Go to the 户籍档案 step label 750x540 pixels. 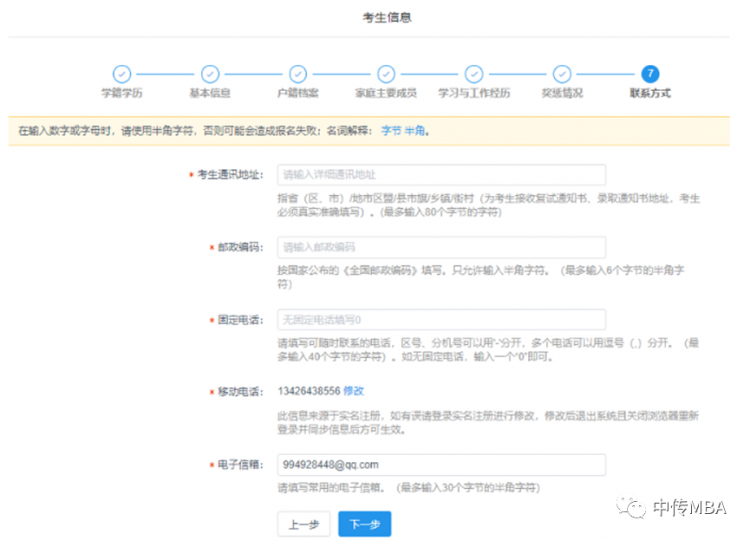point(298,93)
